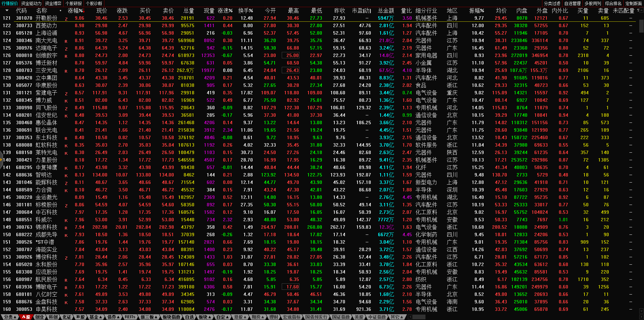Click the scrollbar down arrow at bottom right
The image size is (644, 320).
click(x=641, y=310)
